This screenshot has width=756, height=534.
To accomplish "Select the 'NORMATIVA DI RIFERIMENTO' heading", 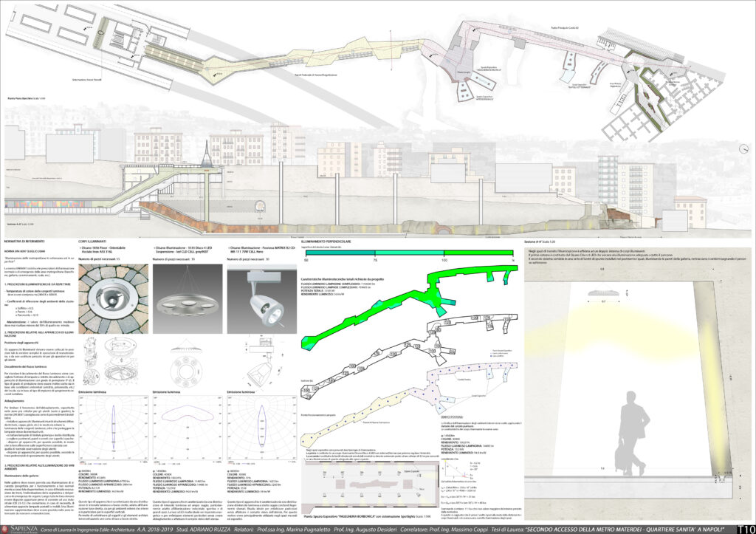I will point(24,242).
